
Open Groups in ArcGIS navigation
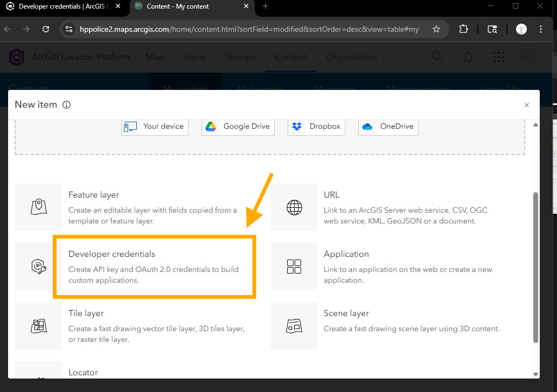241,57
